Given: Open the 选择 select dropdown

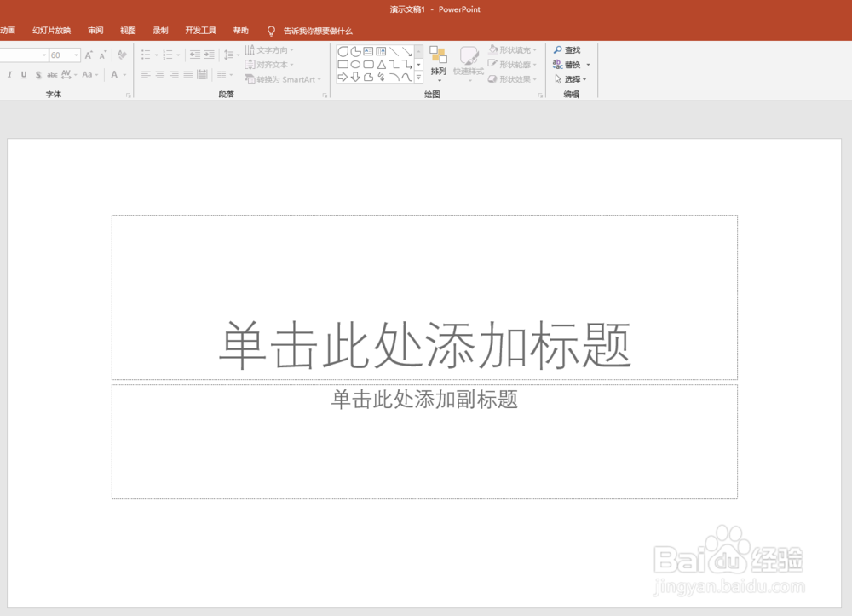Looking at the screenshot, I should pyautogui.click(x=570, y=79).
